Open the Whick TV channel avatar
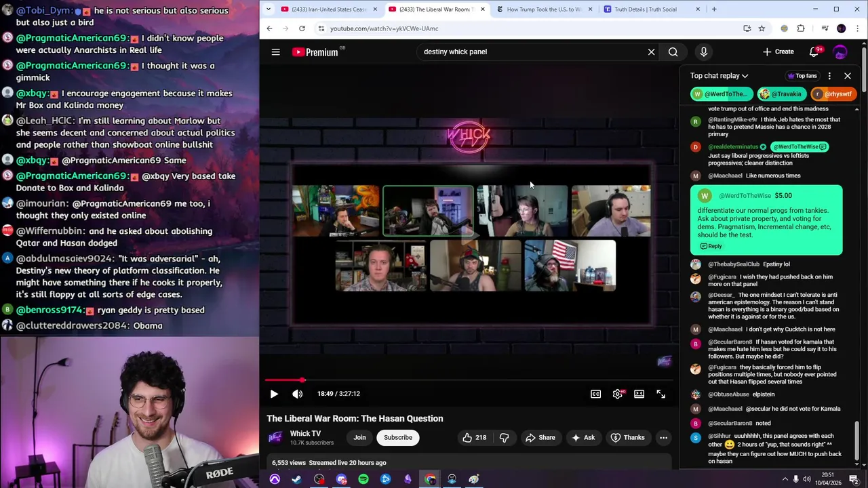868x488 pixels. coord(275,438)
